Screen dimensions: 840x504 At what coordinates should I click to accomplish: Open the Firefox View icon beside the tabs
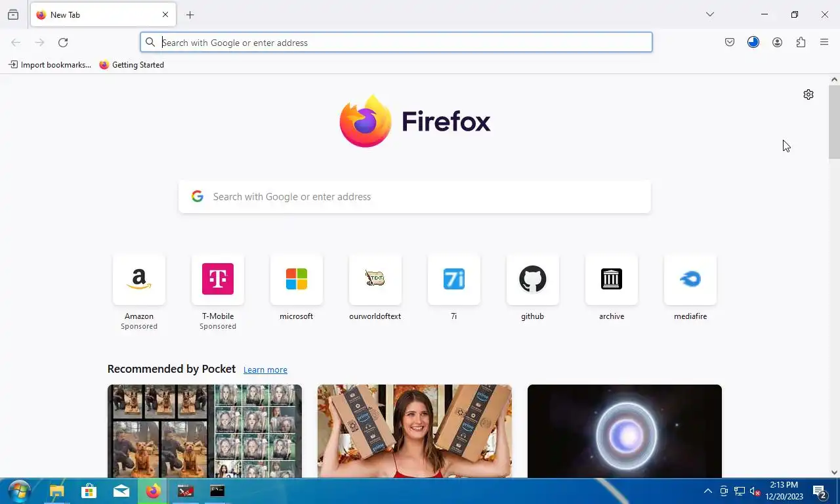coord(13,14)
